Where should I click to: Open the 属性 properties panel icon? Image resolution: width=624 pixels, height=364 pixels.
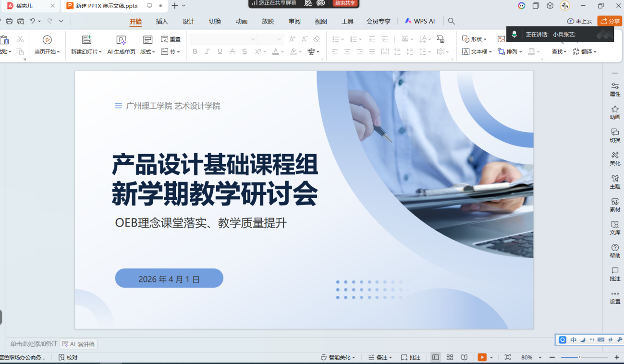click(x=615, y=86)
